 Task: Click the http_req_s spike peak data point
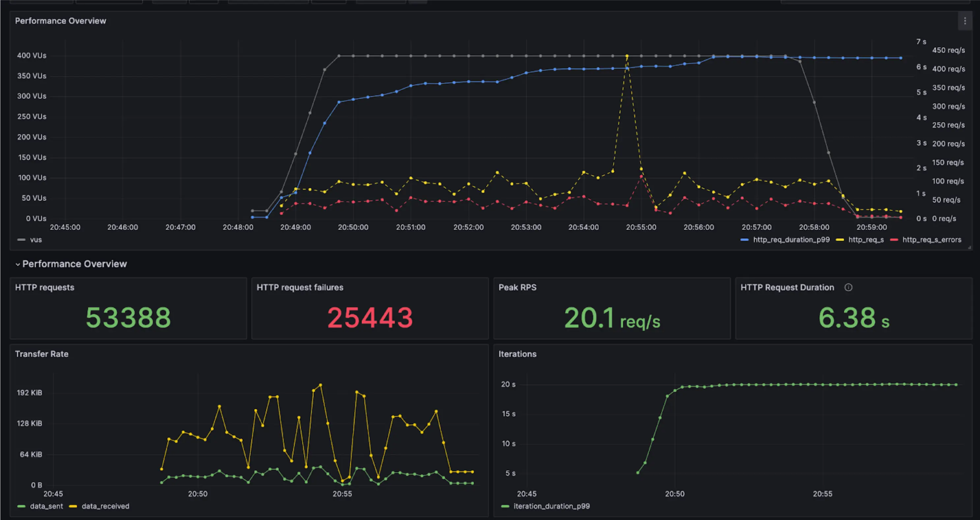coord(627,56)
